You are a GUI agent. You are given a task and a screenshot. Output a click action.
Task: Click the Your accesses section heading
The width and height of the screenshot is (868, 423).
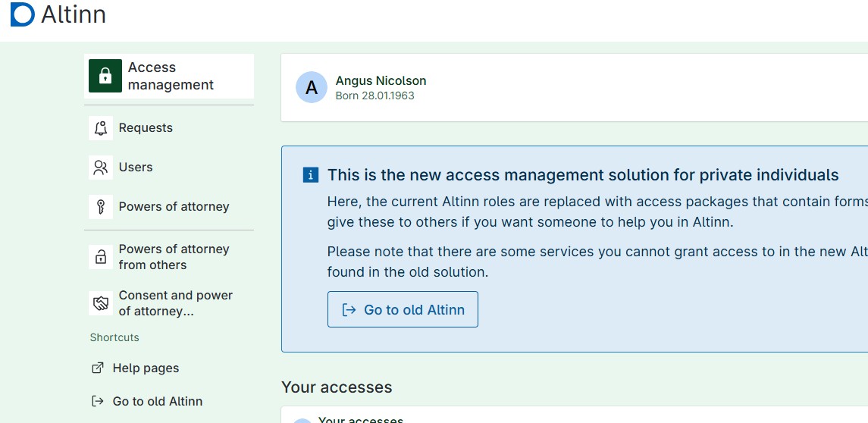(x=337, y=387)
